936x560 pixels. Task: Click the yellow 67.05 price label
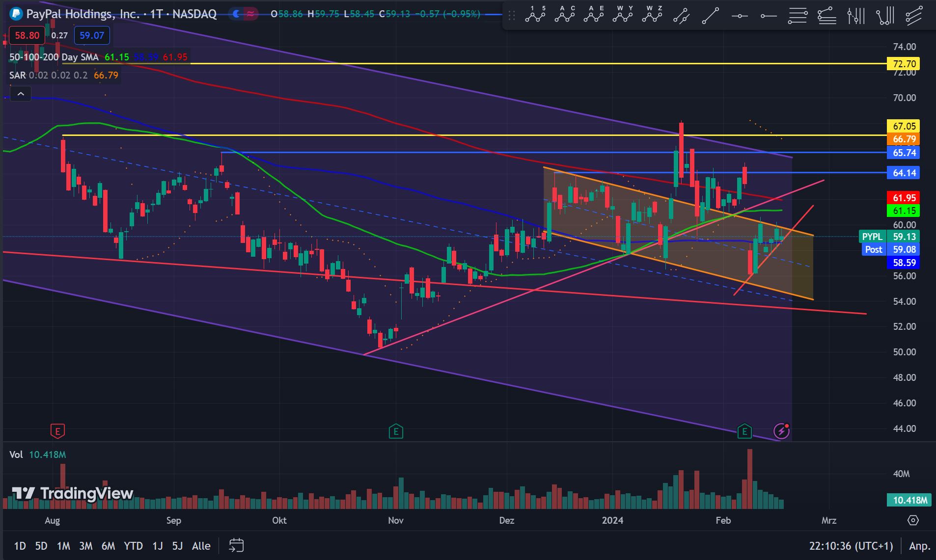click(904, 126)
